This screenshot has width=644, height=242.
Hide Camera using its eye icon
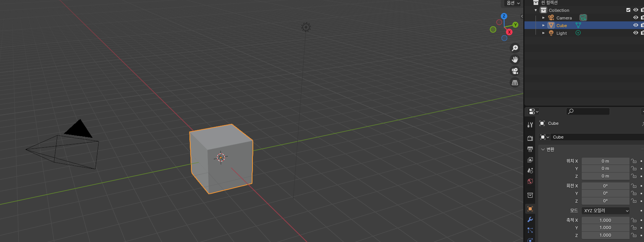pyautogui.click(x=636, y=18)
